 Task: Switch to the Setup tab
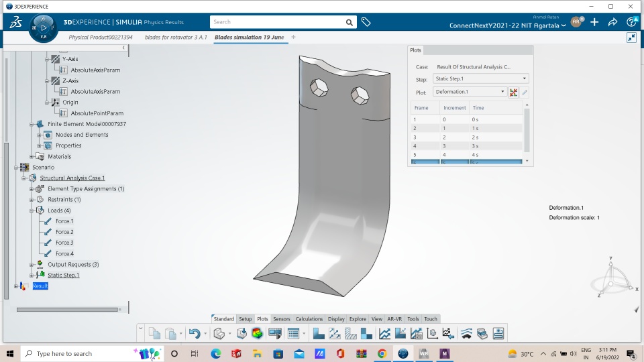pos(246,319)
